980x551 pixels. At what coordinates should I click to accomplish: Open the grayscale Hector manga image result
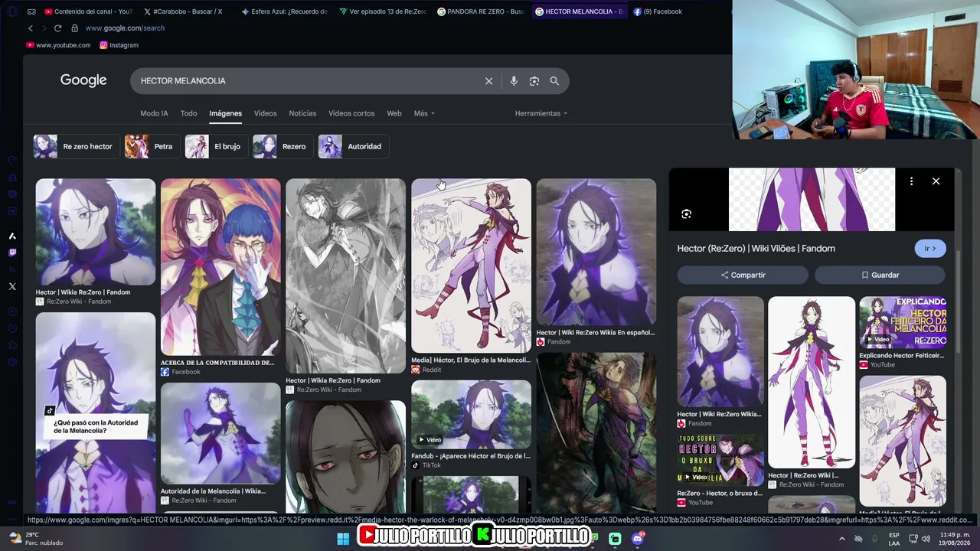345,276
